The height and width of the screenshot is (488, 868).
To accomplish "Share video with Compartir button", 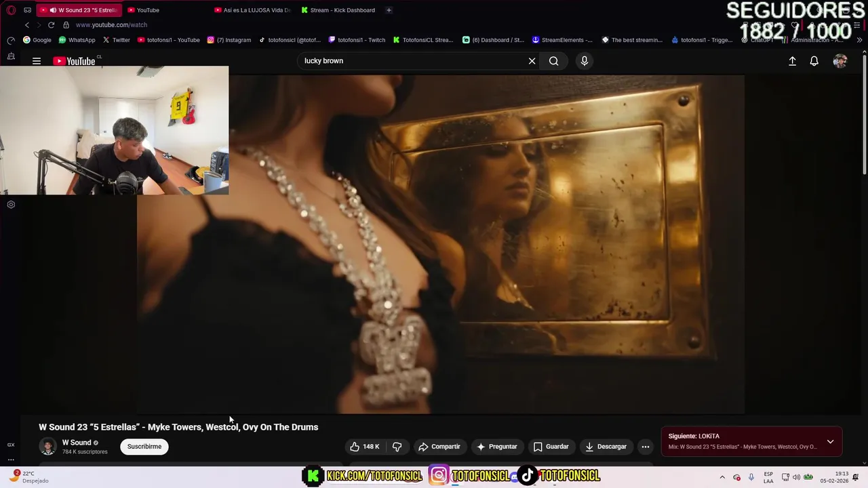I will coord(439,447).
